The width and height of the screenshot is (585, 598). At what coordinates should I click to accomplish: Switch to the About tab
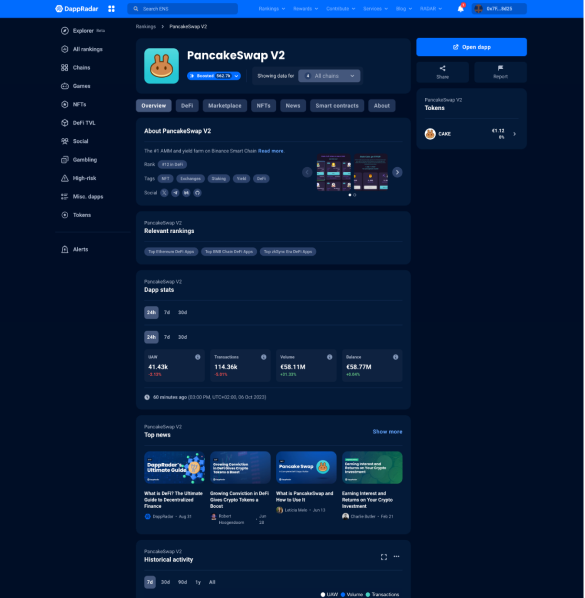(x=382, y=106)
